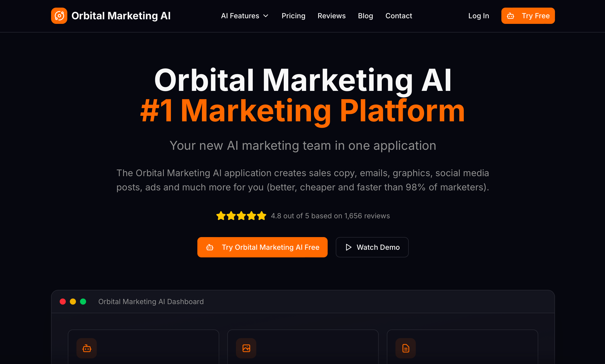The image size is (605, 364).
Task: Click the robot icon in the hero CTA button
Action: coord(210,247)
